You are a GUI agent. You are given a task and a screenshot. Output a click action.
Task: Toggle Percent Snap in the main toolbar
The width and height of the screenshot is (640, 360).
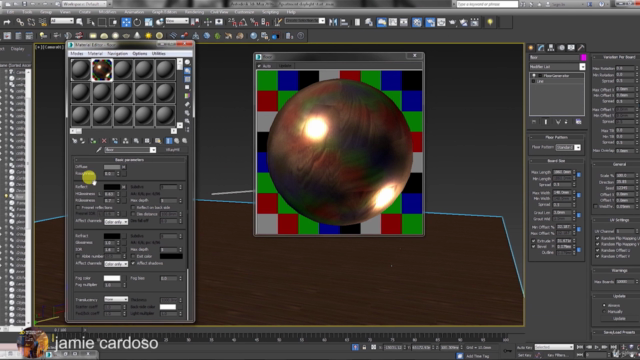tap(254, 22)
